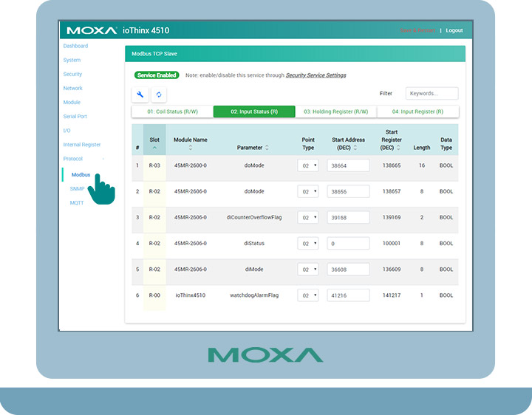Open I/O in sidebar
Viewport: 532px width, 415px height.
click(66, 131)
